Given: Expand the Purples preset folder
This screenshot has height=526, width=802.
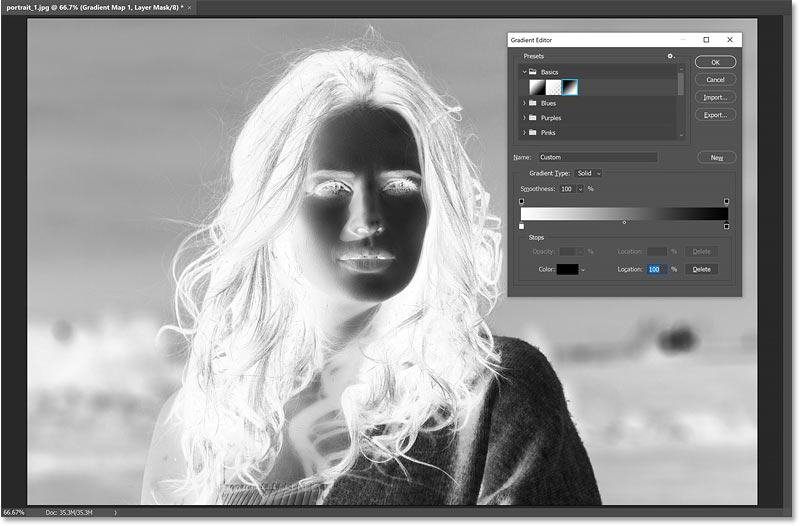Looking at the screenshot, I should click(x=524, y=118).
